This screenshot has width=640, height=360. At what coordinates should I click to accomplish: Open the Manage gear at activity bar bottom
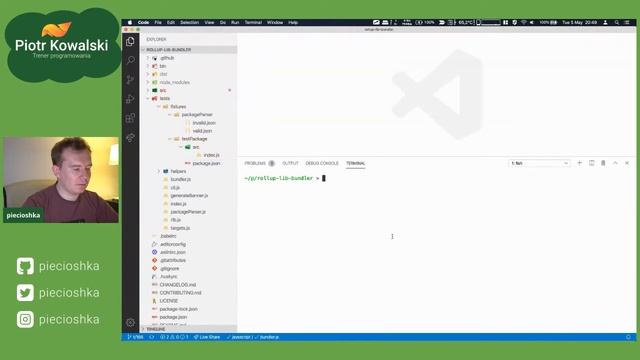tap(130, 322)
